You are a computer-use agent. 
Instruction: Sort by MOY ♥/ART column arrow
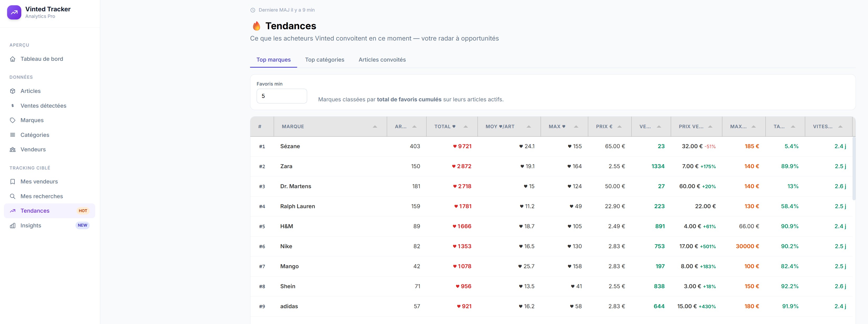pos(529,126)
